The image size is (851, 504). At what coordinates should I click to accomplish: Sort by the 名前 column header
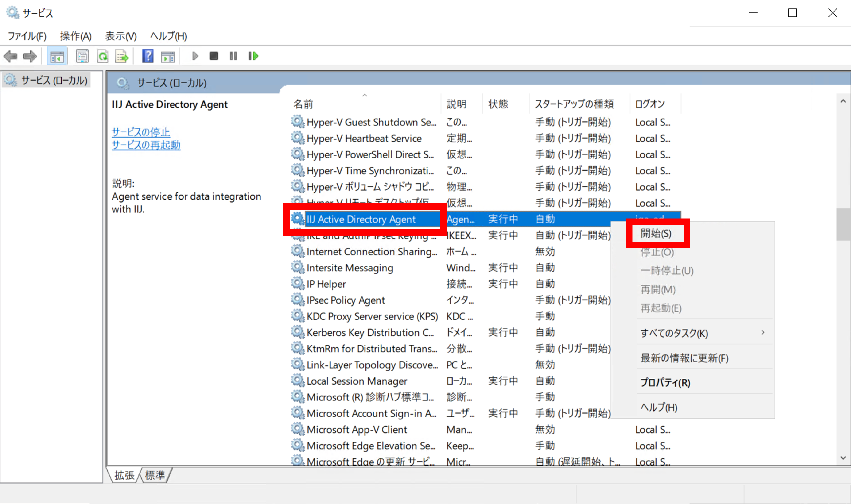(303, 104)
